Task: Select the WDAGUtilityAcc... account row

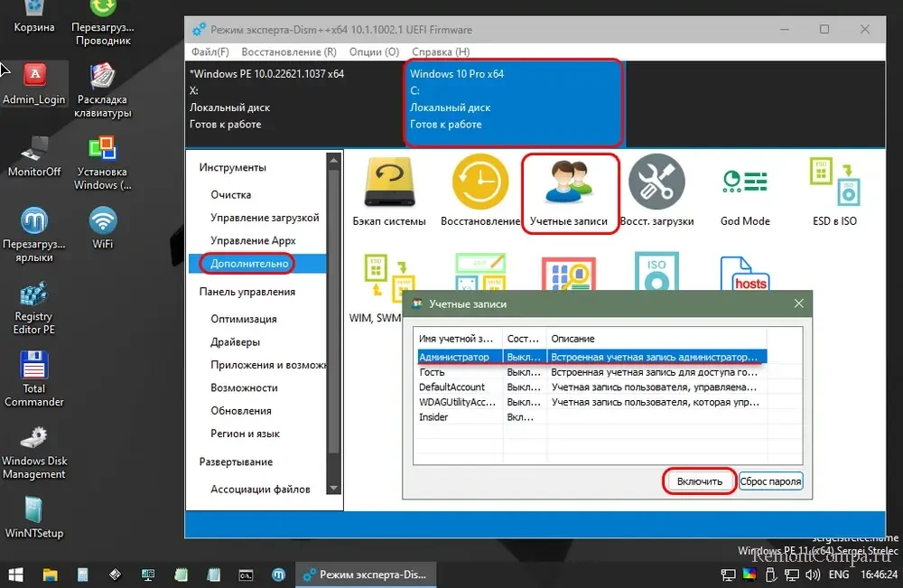Action: 592,402
